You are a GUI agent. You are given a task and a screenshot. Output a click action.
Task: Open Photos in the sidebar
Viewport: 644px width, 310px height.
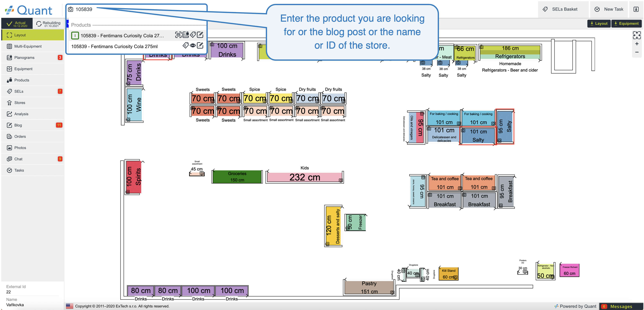(33, 148)
